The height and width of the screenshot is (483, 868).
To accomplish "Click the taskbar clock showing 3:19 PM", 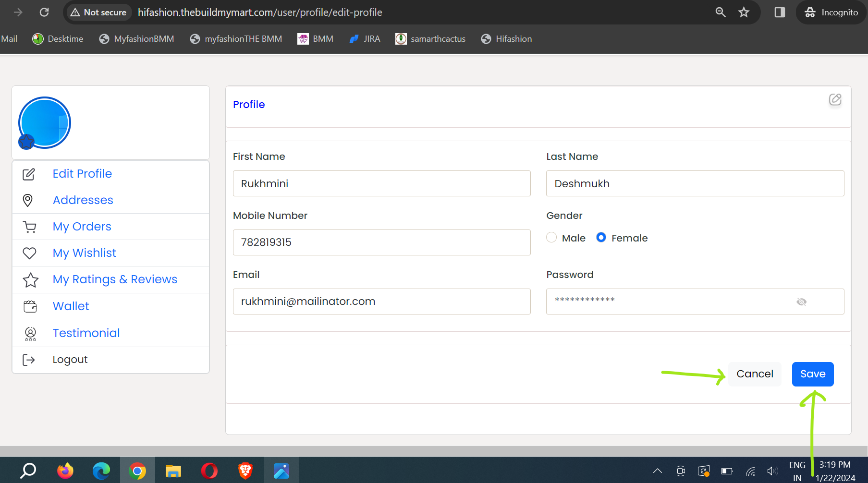I will (835, 471).
